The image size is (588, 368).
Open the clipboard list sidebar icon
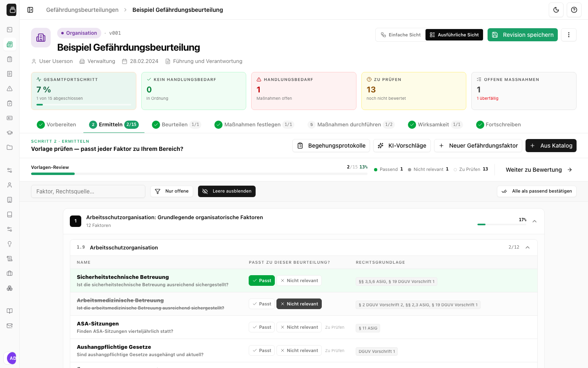[x=10, y=59]
